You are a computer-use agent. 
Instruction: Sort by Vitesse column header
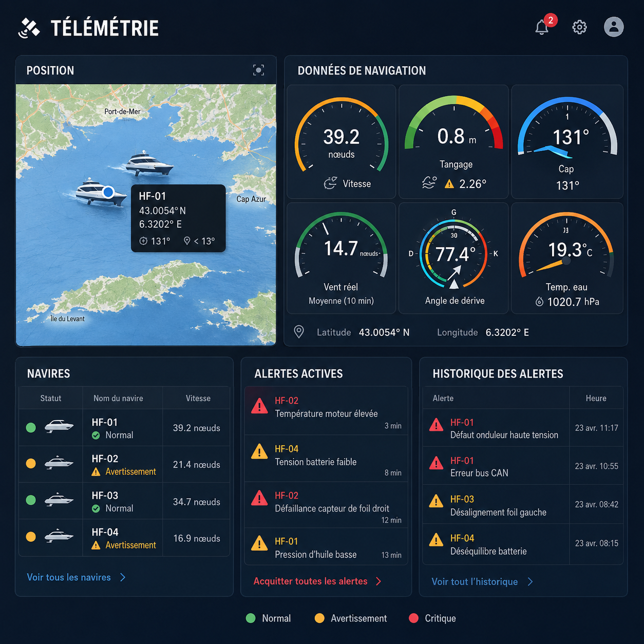click(x=198, y=399)
